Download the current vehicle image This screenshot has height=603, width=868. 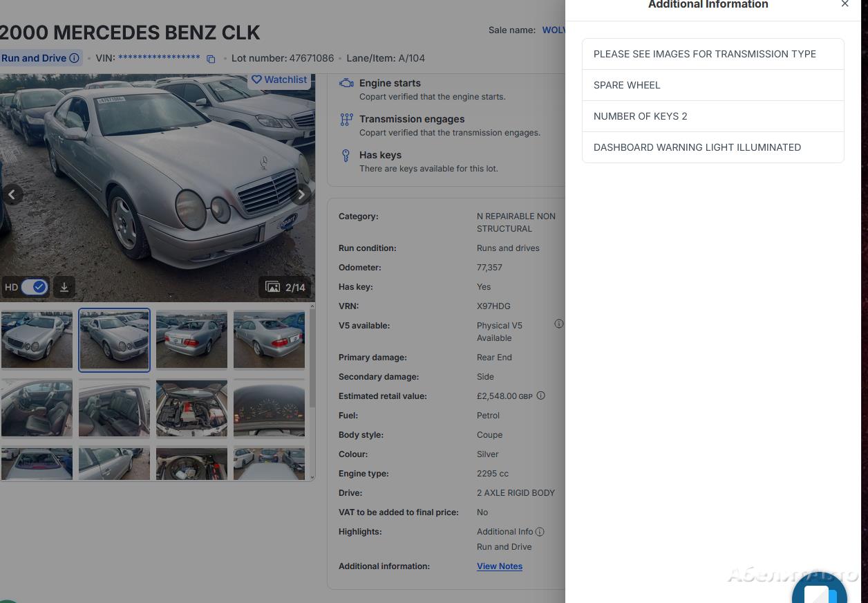(x=64, y=287)
